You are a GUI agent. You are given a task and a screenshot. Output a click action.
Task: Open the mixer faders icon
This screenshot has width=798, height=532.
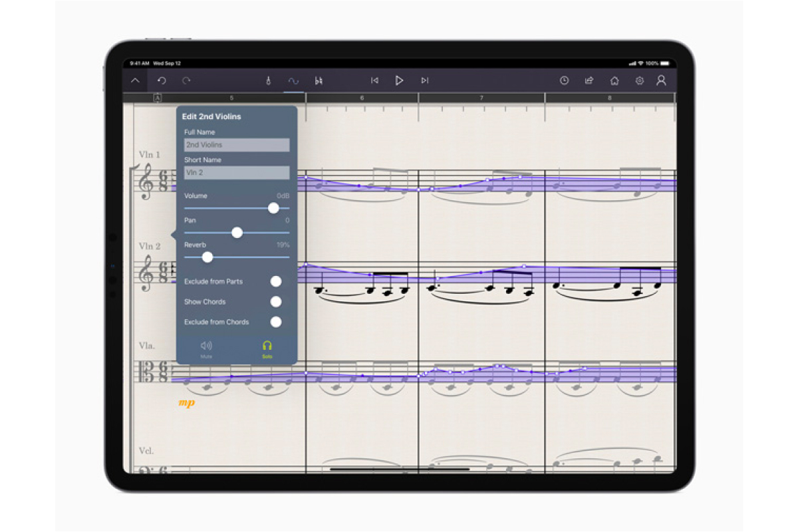click(319, 80)
